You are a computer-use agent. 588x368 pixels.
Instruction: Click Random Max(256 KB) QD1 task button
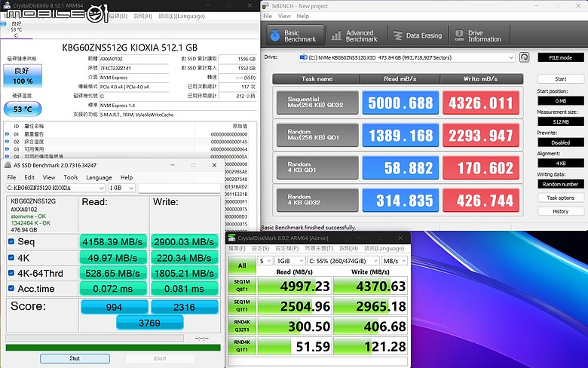(x=317, y=135)
